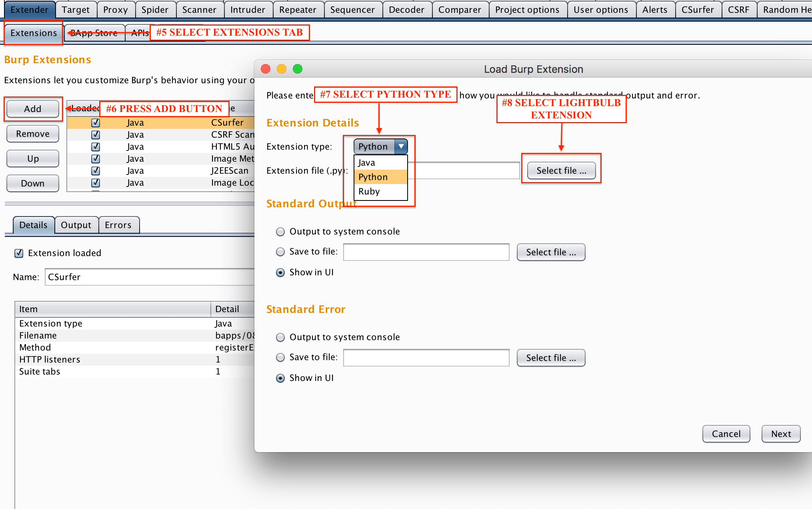Click the Standard Output save file path field
The height and width of the screenshot is (509, 812).
click(426, 252)
